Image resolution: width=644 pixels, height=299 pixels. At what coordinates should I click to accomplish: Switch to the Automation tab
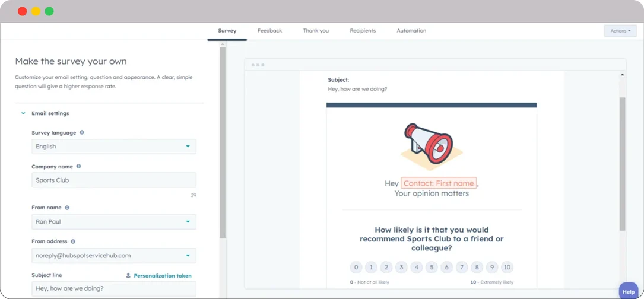(x=411, y=31)
